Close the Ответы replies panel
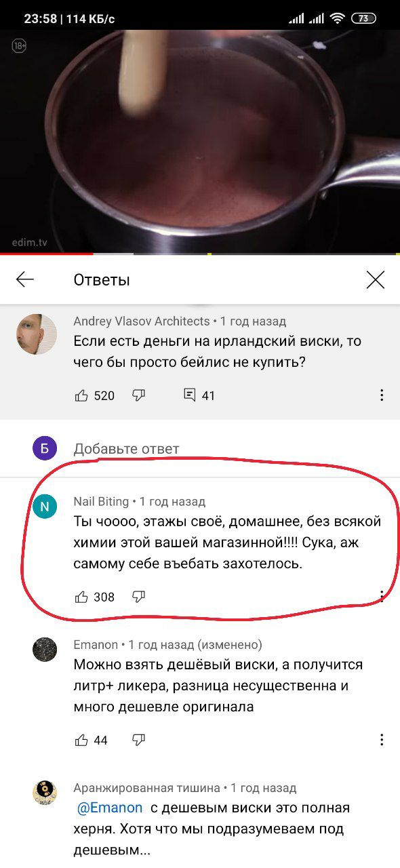The width and height of the screenshot is (400, 868). coord(375,279)
